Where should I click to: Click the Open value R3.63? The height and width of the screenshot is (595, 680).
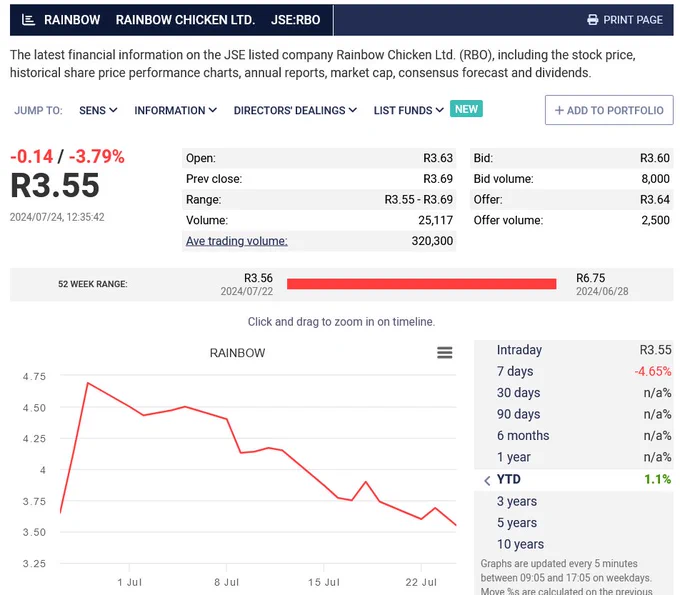[x=438, y=158]
